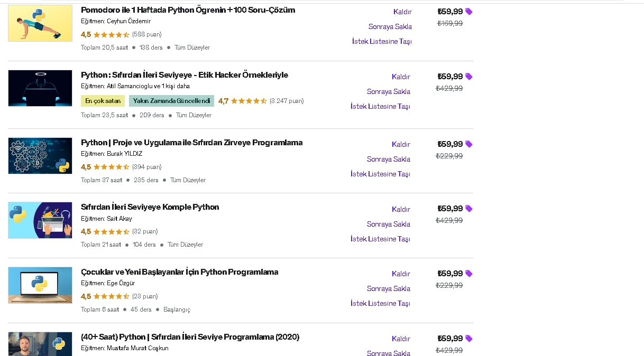Image resolution: width=644 pixels, height=356 pixels.
Task: Click Sonraya Sakla for Çocuklar Python course
Action: coord(388,288)
